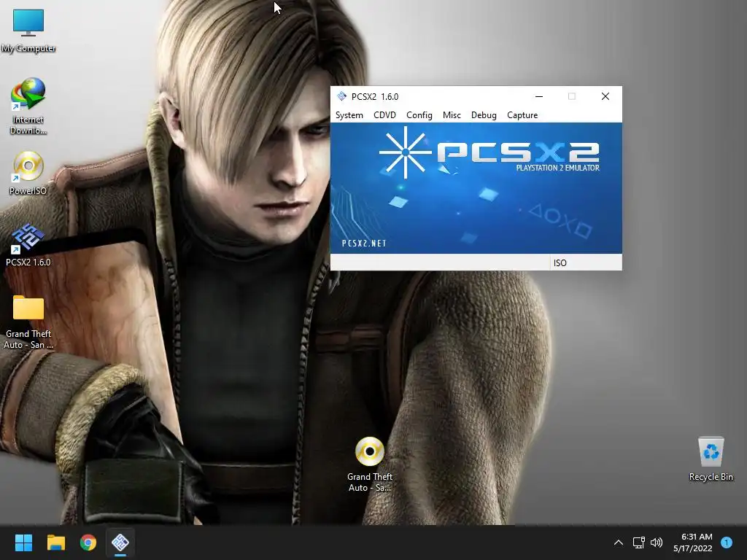The height and width of the screenshot is (560, 747).
Task: Open network status tray icon
Action: coord(639,542)
